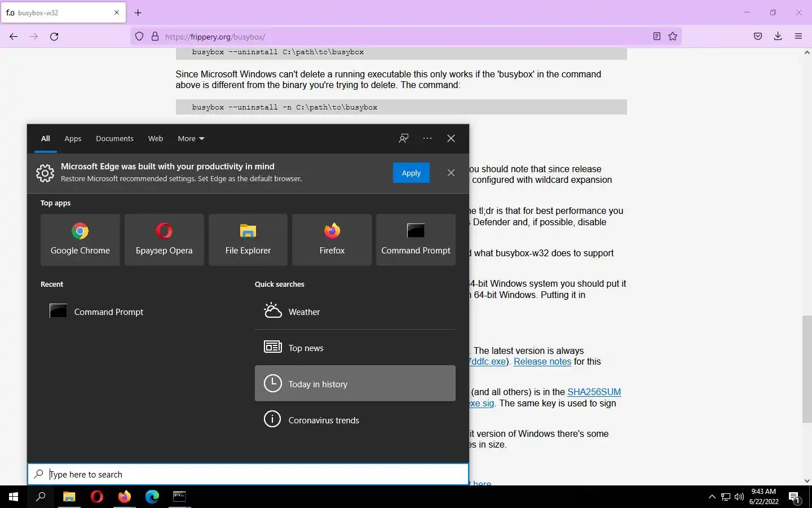Open recent Command Prompt entry
This screenshot has width=812, height=508.
(141, 312)
